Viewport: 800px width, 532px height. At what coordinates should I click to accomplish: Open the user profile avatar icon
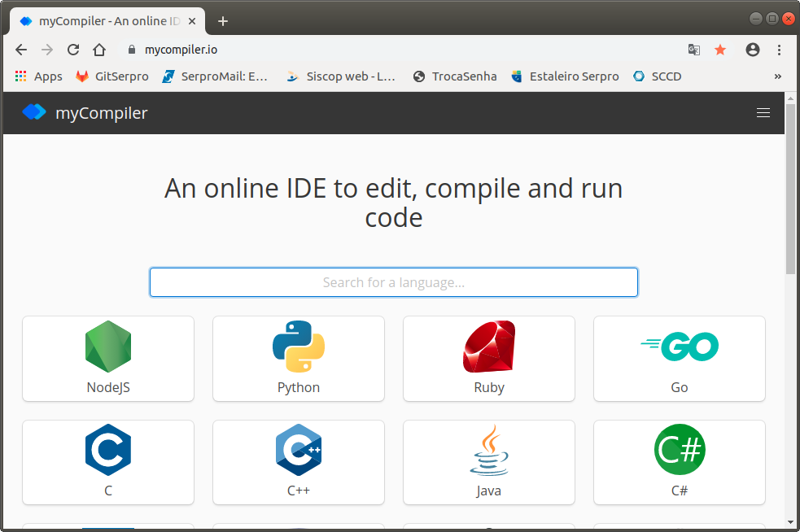pos(753,50)
